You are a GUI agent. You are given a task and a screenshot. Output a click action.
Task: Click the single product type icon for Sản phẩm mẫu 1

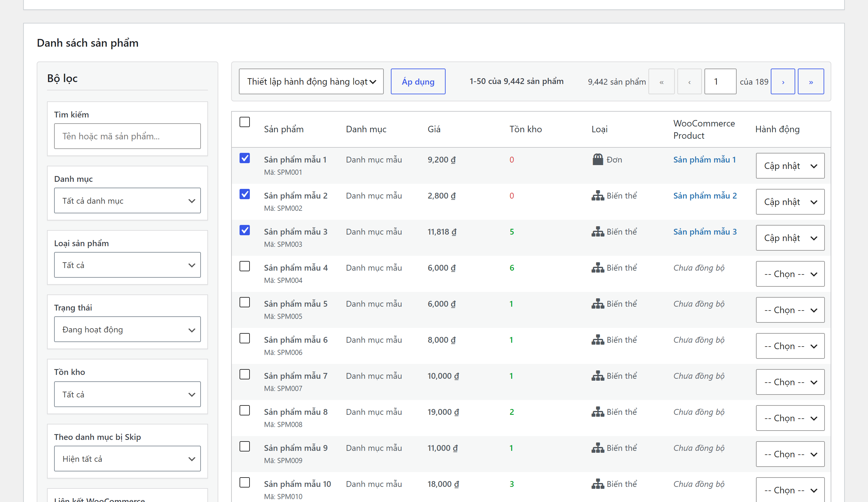[x=598, y=159]
